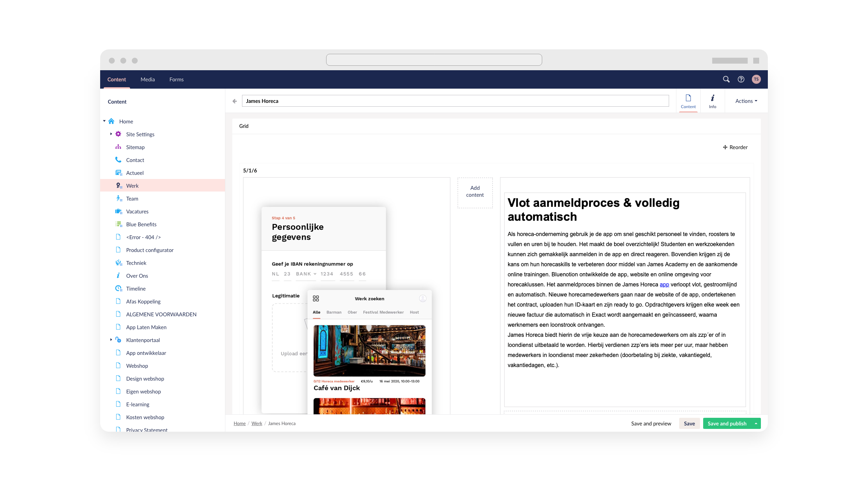Click the Reorder plus icon

tap(725, 147)
